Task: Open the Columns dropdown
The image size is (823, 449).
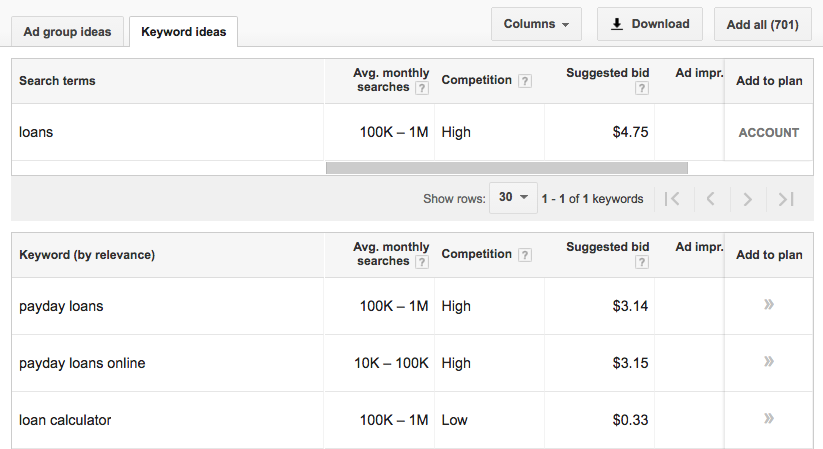Action: (x=536, y=24)
